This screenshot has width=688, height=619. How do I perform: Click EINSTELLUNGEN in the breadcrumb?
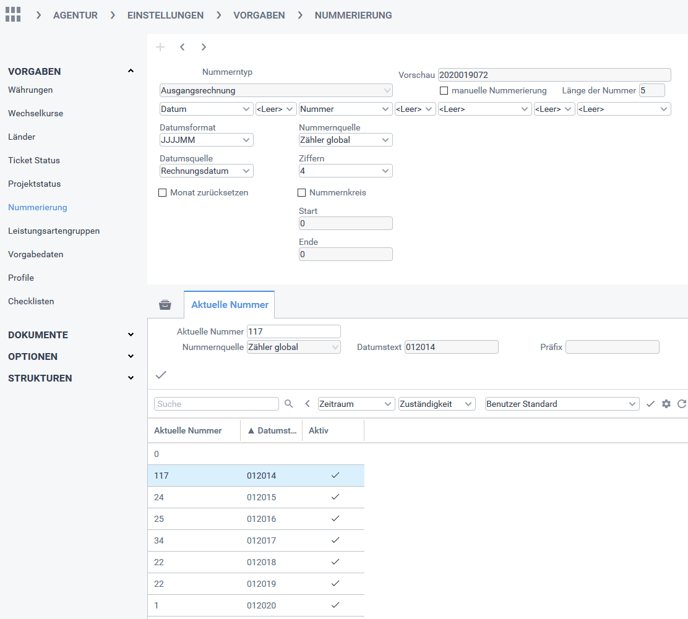pyautogui.click(x=165, y=15)
